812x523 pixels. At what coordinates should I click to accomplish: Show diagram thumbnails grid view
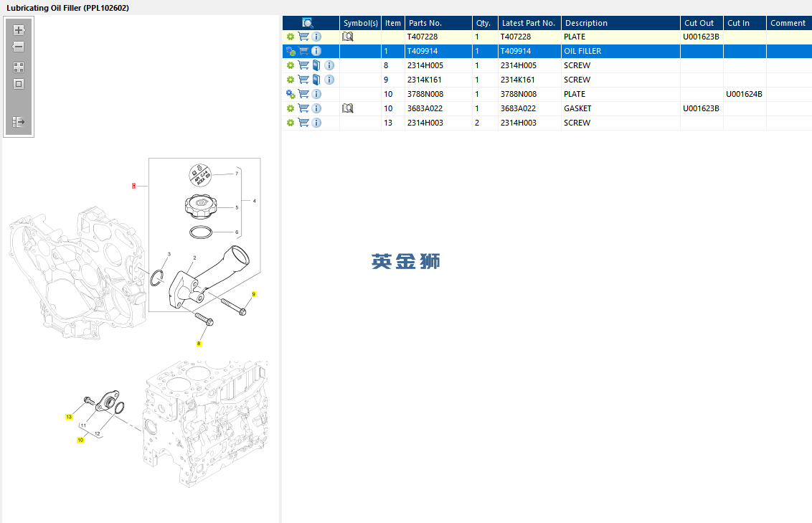click(19, 67)
